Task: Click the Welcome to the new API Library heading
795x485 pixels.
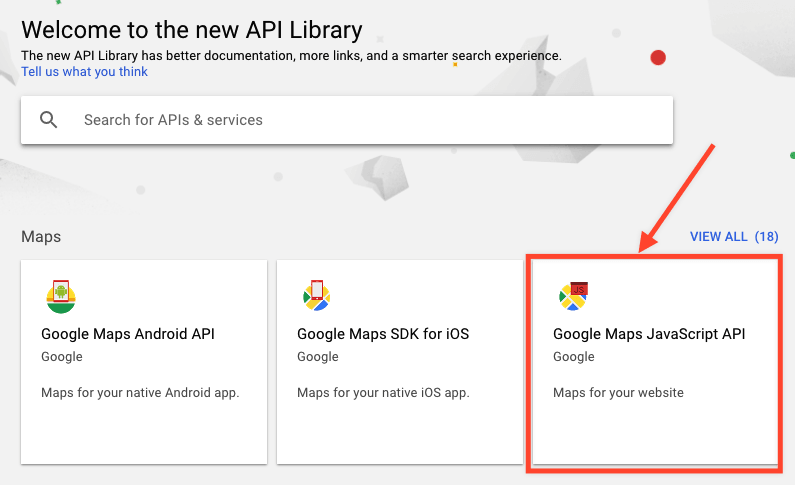Action: (x=192, y=30)
